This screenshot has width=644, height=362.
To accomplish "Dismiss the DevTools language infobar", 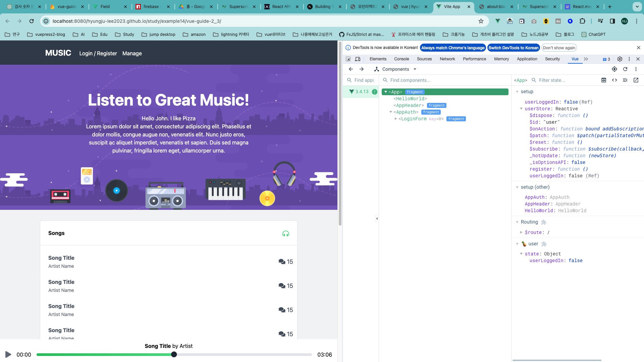I will (x=639, y=48).
